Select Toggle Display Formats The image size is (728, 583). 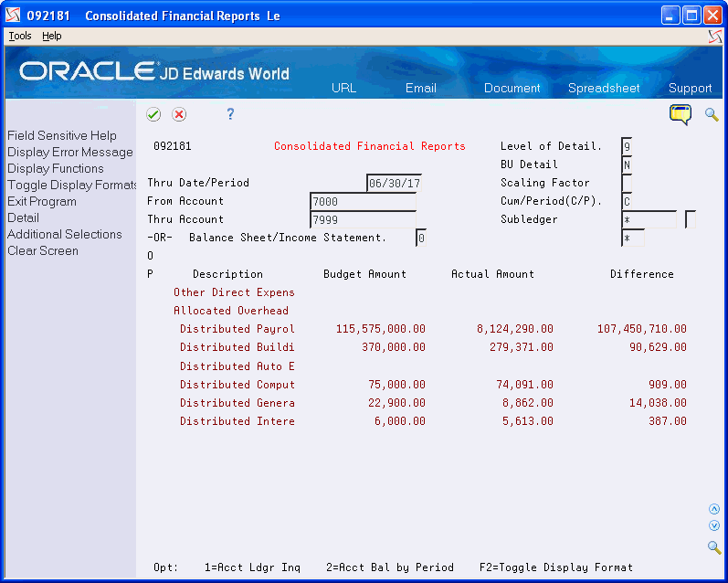tap(71, 185)
